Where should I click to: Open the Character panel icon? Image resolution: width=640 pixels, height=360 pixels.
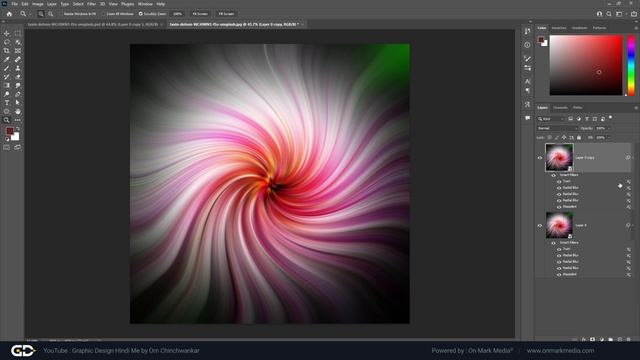(527, 82)
